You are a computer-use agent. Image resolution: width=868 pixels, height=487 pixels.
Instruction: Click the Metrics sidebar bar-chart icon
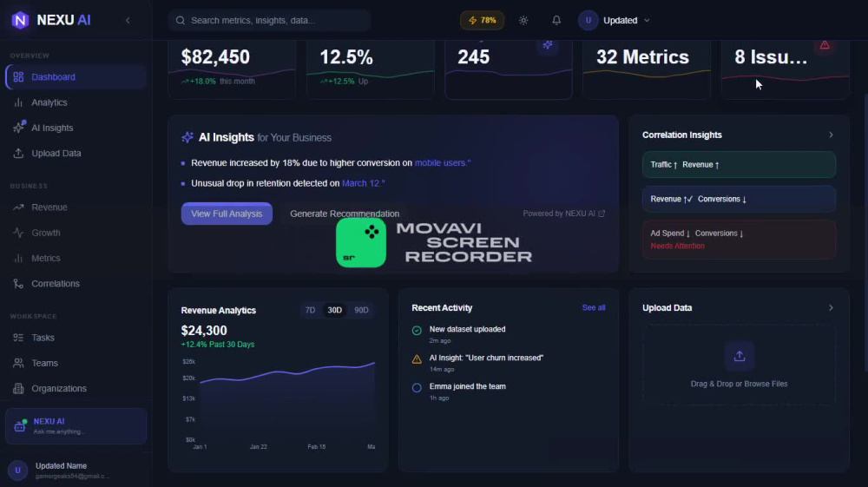[18, 259]
